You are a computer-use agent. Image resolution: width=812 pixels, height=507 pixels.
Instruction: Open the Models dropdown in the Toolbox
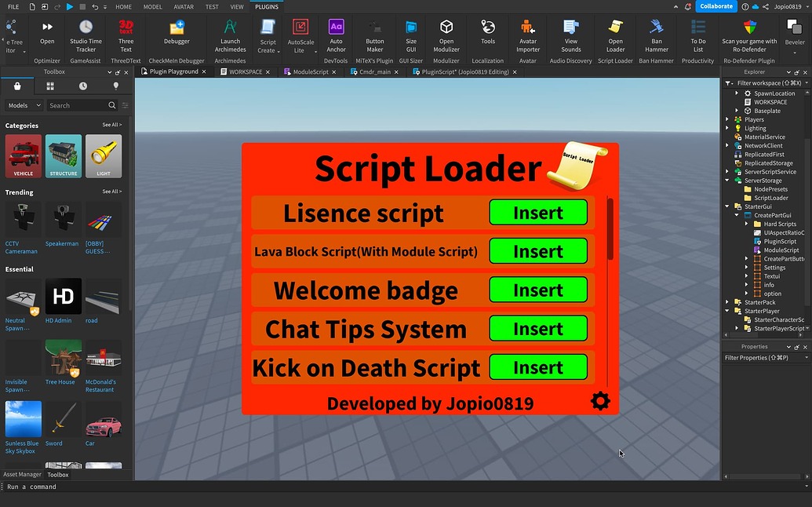23,104
